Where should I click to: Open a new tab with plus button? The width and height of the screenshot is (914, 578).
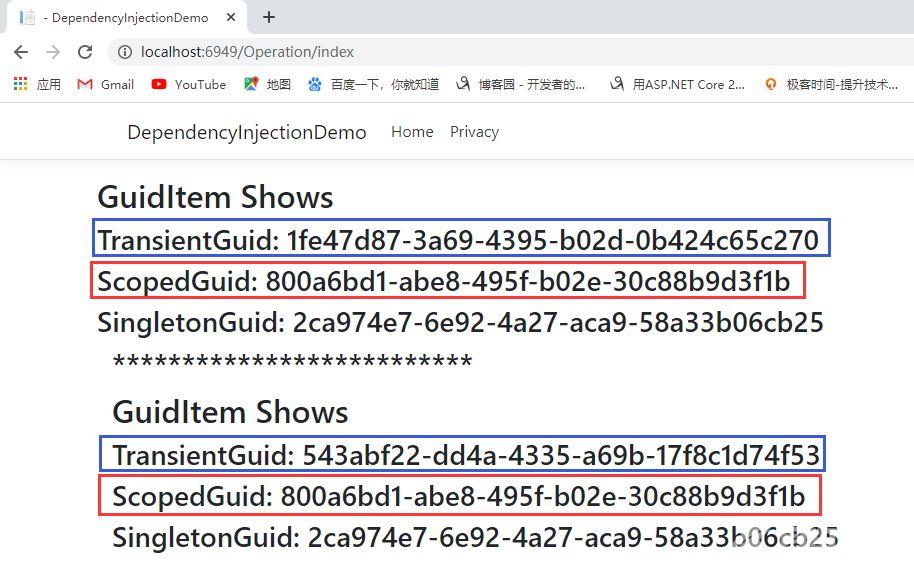[269, 17]
